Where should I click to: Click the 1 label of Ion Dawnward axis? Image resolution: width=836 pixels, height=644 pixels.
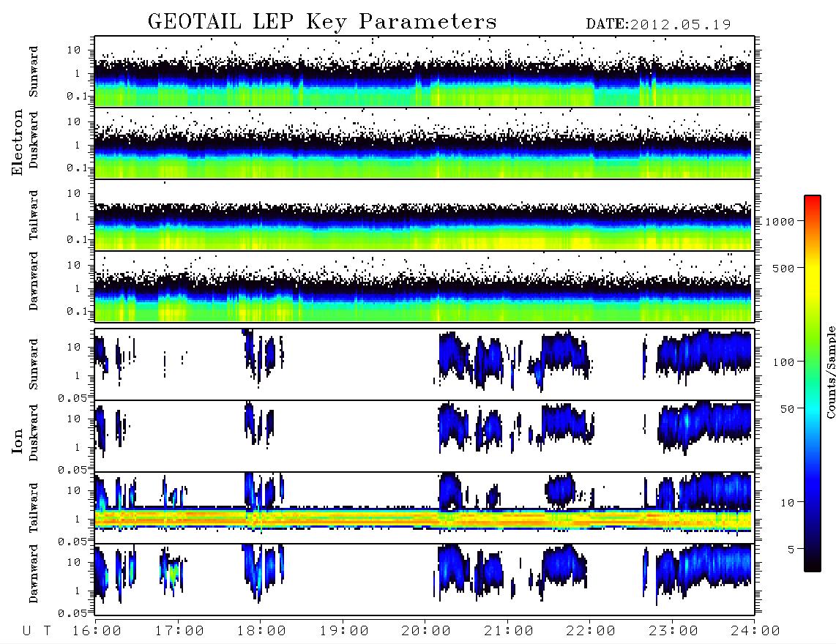pos(77,591)
